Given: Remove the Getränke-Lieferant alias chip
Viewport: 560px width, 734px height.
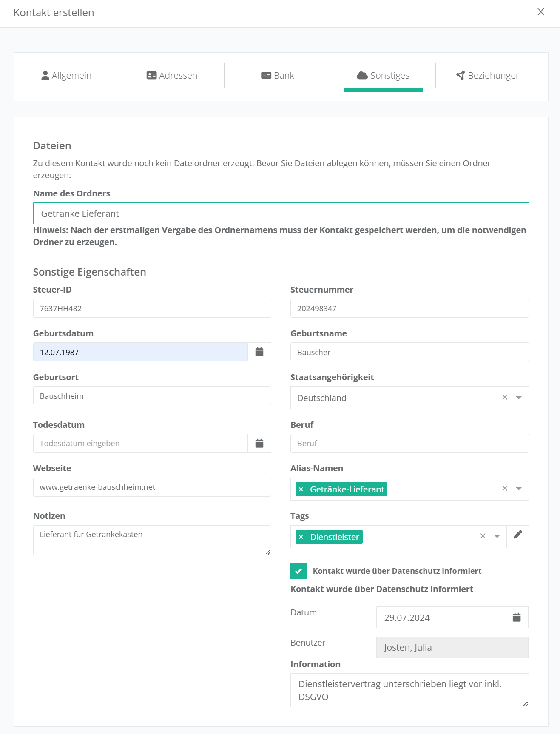Looking at the screenshot, I should [x=301, y=489].
